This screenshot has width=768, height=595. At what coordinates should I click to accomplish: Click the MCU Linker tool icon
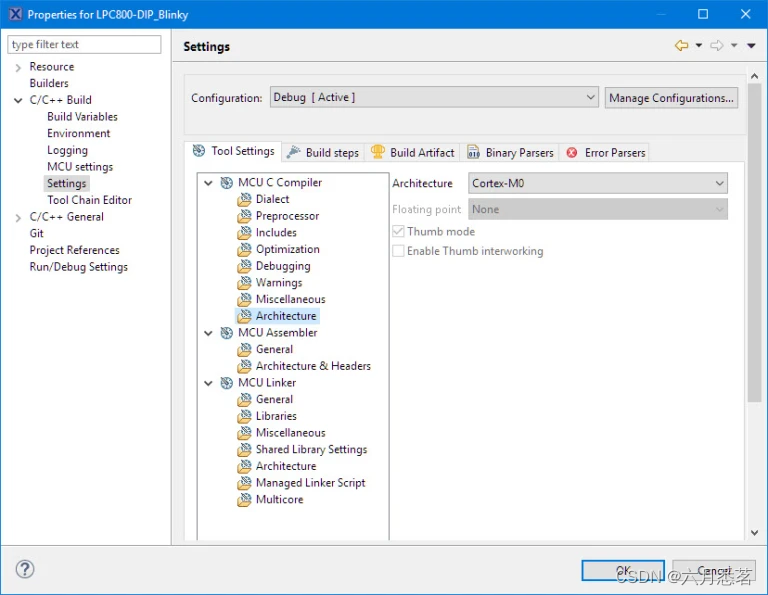(226, 382)
